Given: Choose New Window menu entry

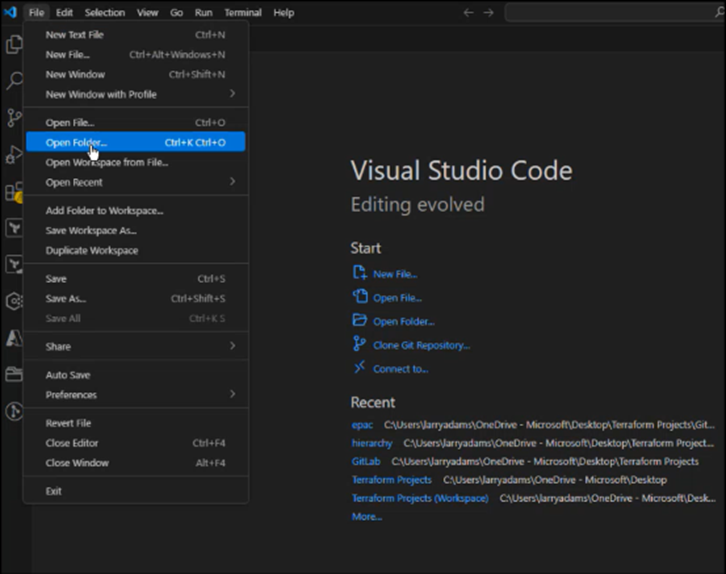Looking at the screenshot, I should (x=136, y=75).
